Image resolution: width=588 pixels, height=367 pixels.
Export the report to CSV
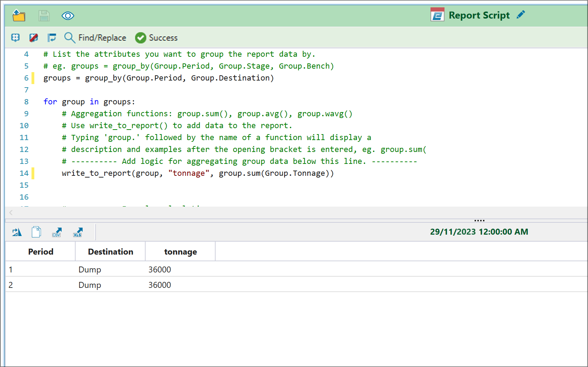(x=57, y=232)
